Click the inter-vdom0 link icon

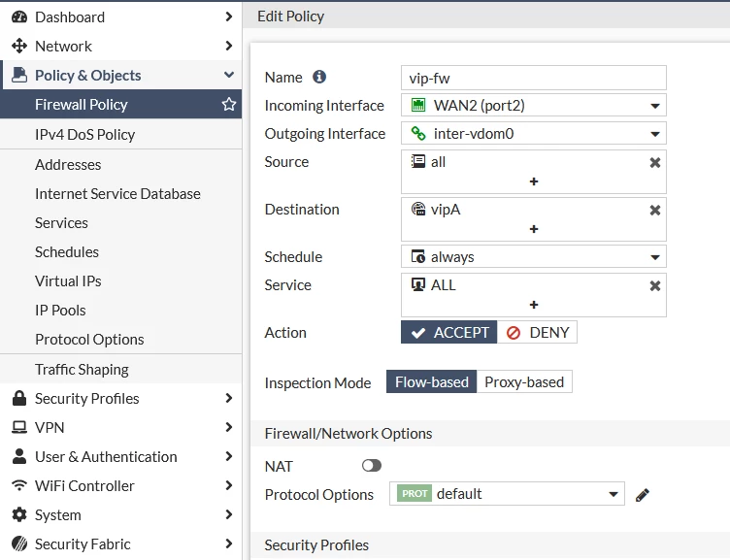(418, 134)
